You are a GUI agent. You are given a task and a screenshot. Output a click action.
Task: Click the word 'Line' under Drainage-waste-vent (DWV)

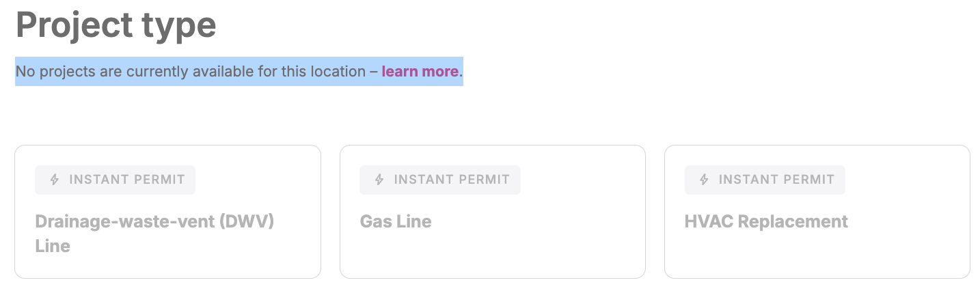tap(53, 246)
